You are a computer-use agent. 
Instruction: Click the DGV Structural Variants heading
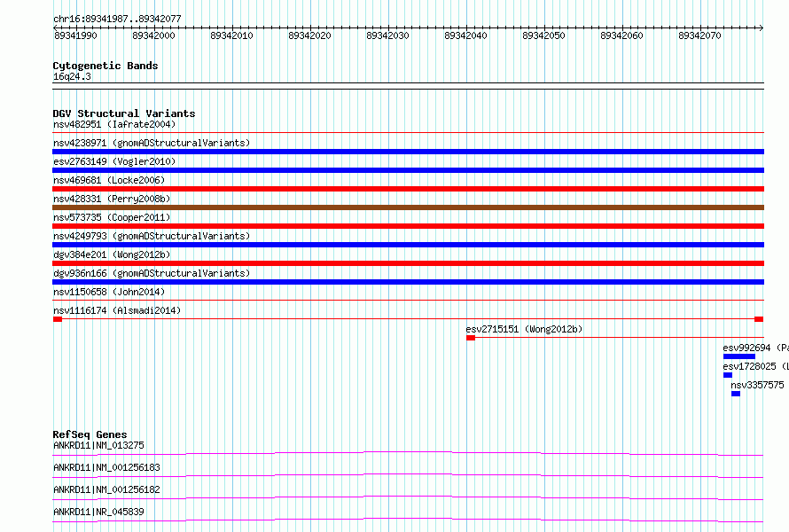124,113
